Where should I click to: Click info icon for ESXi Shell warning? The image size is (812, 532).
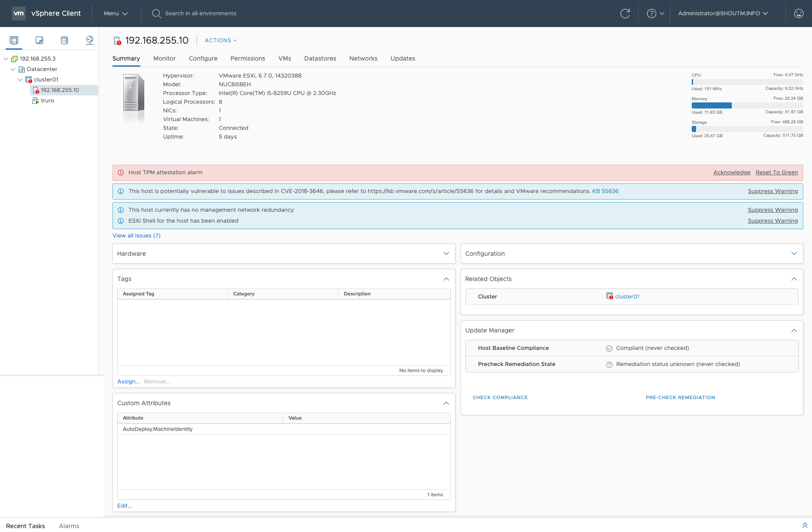point(121,221)
